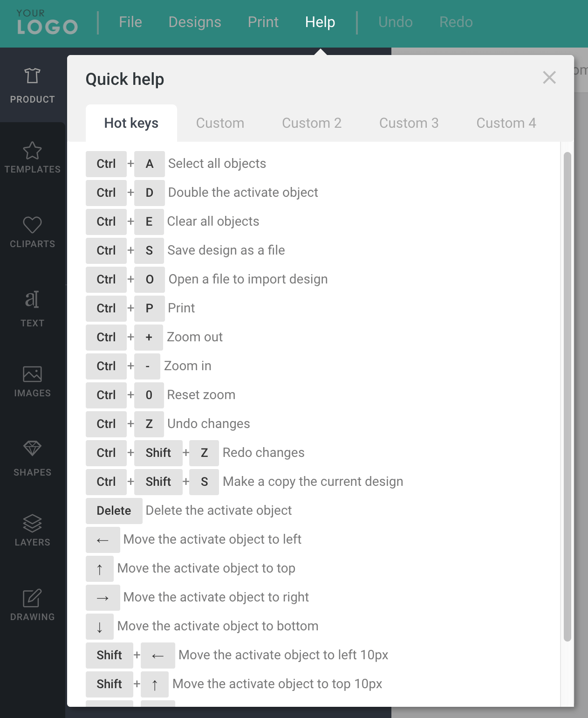Open the Templates star icon

(x=32, y=151)
